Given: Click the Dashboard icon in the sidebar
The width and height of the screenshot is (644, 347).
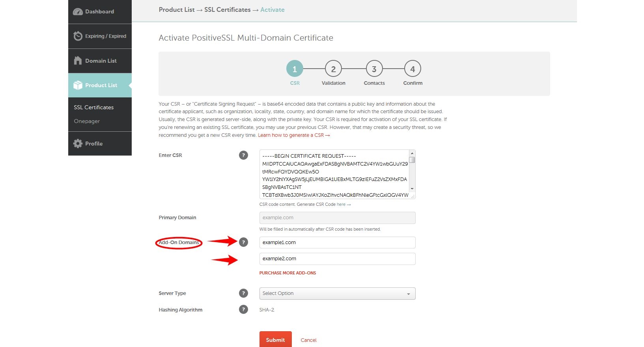Looking at the screenshot, I should [78, 11].
